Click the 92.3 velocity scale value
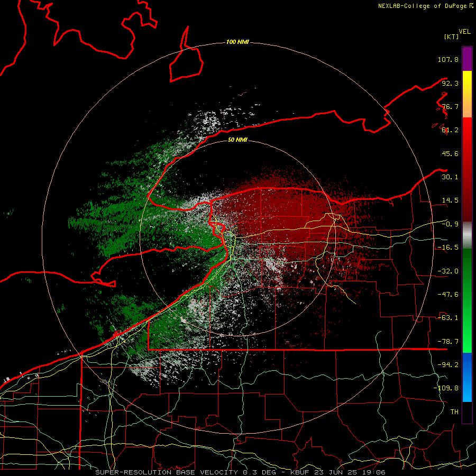 click(450, 83)
